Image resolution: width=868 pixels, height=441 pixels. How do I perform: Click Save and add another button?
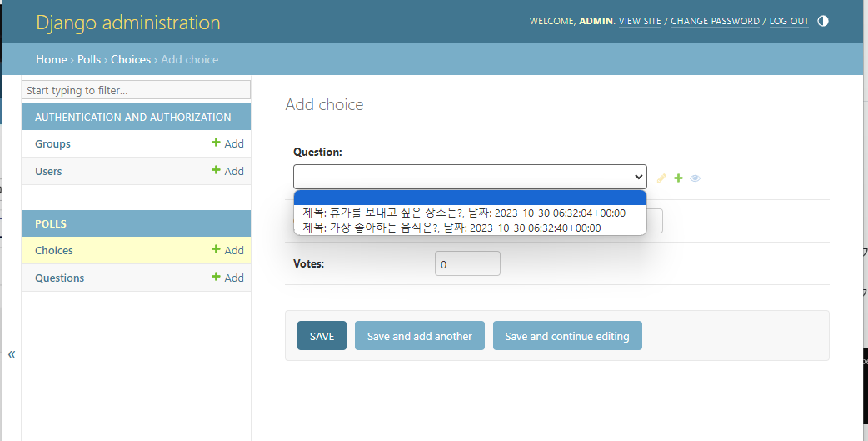(x=420, y=336)
